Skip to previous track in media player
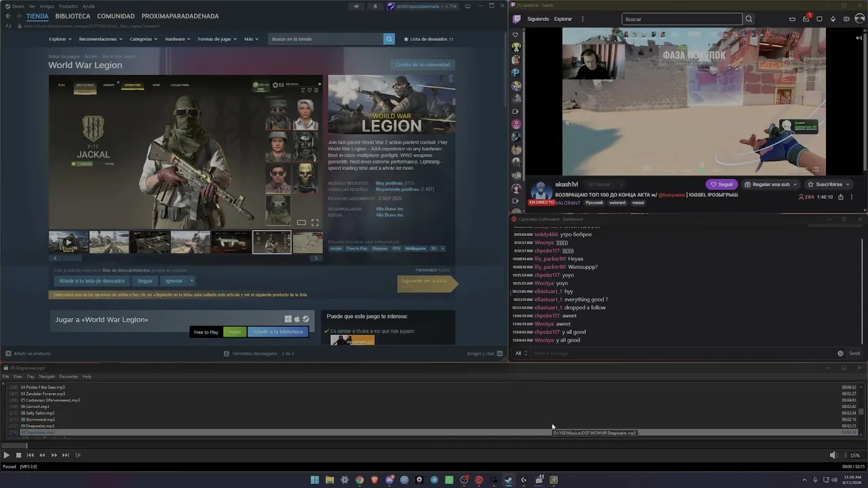Viewport: 868px width, 488px height. [31, 455]
